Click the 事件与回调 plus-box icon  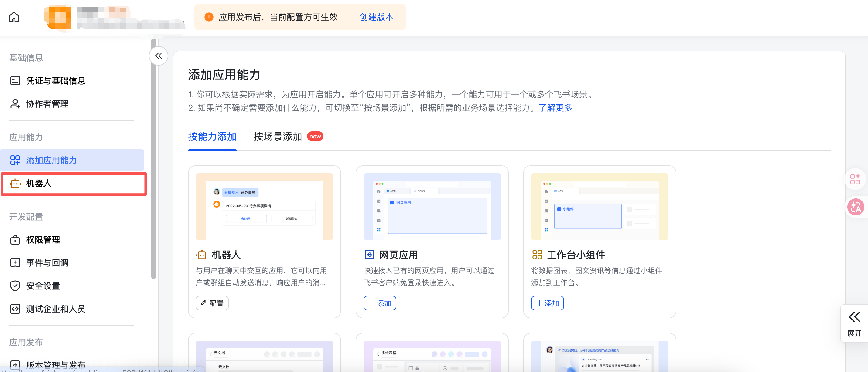point(15,262)
